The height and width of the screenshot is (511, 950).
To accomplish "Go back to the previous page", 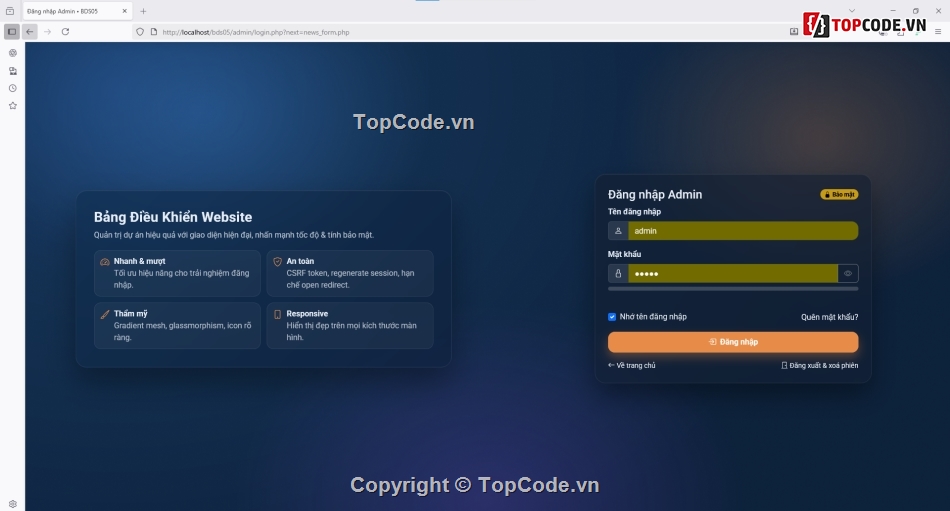I will coord(30,32).
